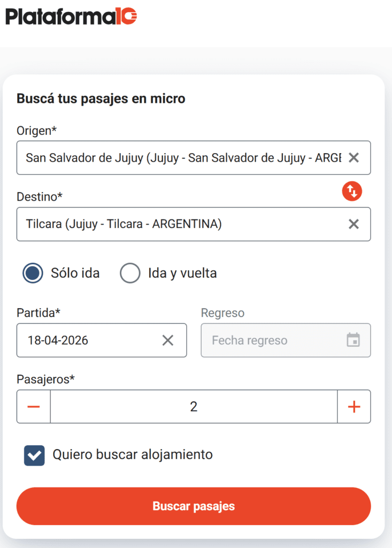The height and width of the screenshot is (548, 392).
Task: Click the Fecha regreso input field
Action: pyautogui.click(x=286, y=340)
